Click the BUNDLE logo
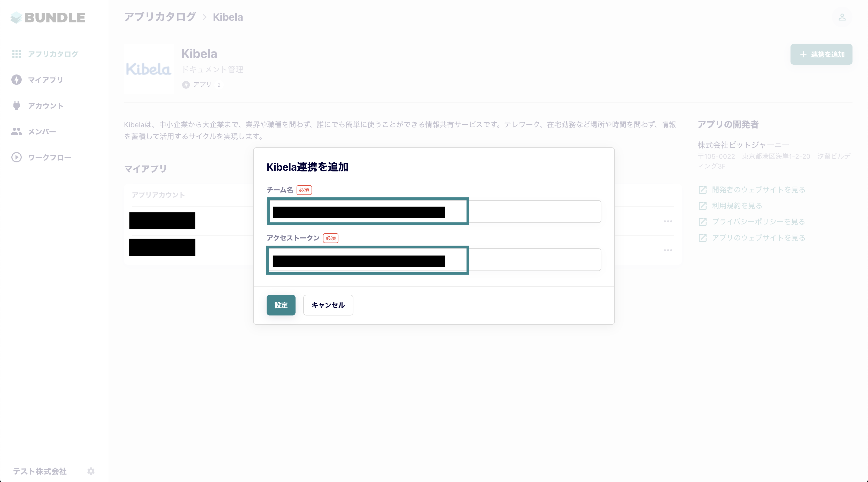Screen dimensions: 868x482 pos(48,18)
